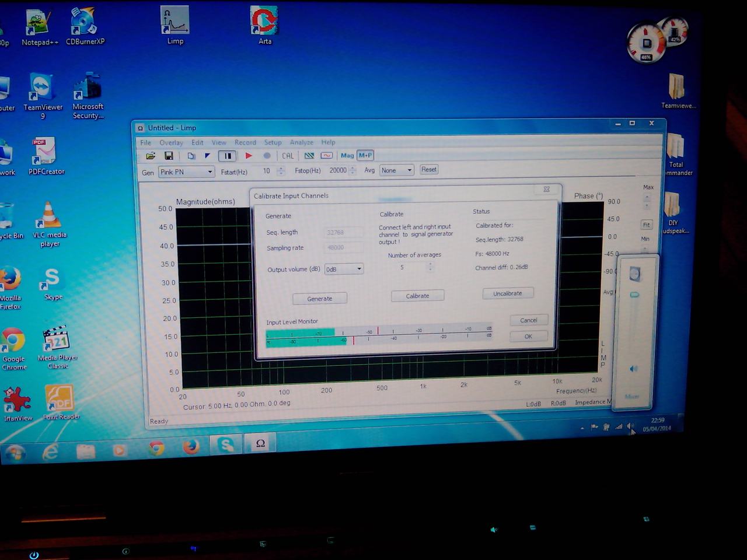Open the Foxit Reader desktop icon

coord(61,402)
